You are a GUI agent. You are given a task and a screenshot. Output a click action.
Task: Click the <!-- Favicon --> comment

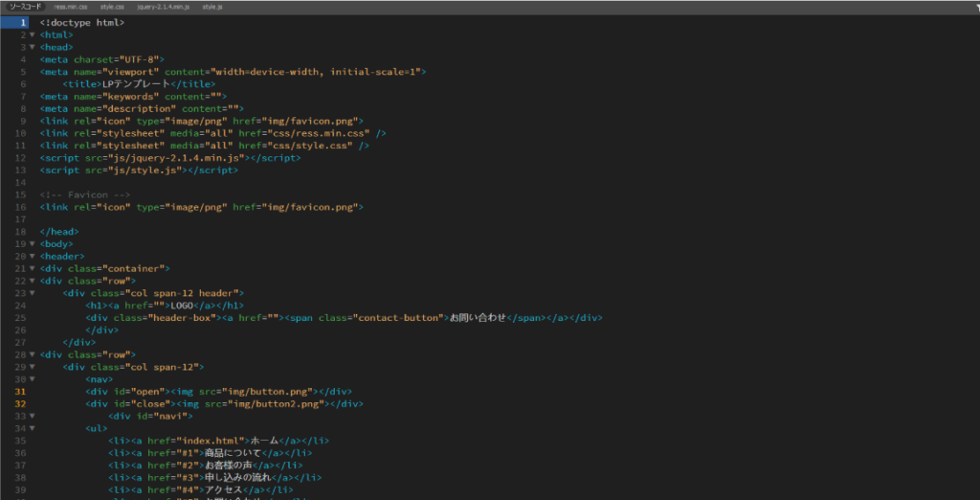coord(85,194)
